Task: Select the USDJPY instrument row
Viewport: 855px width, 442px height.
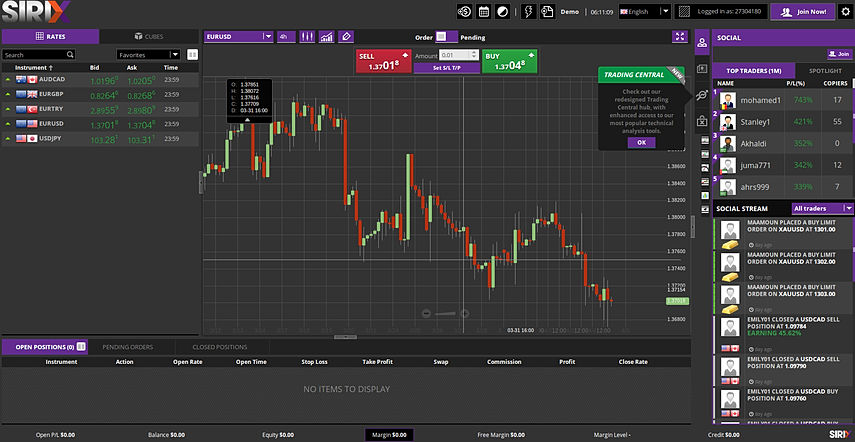Action: (x=100, y=139)
